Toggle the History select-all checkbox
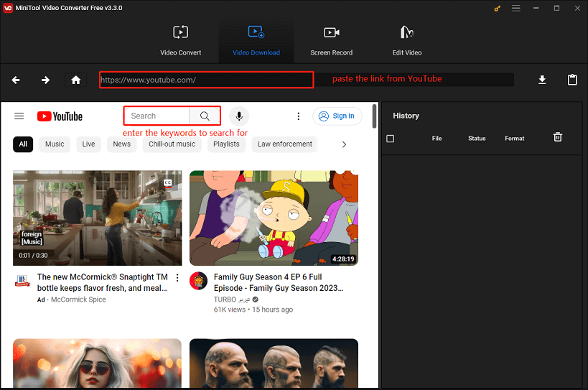 tap(391, 139)
